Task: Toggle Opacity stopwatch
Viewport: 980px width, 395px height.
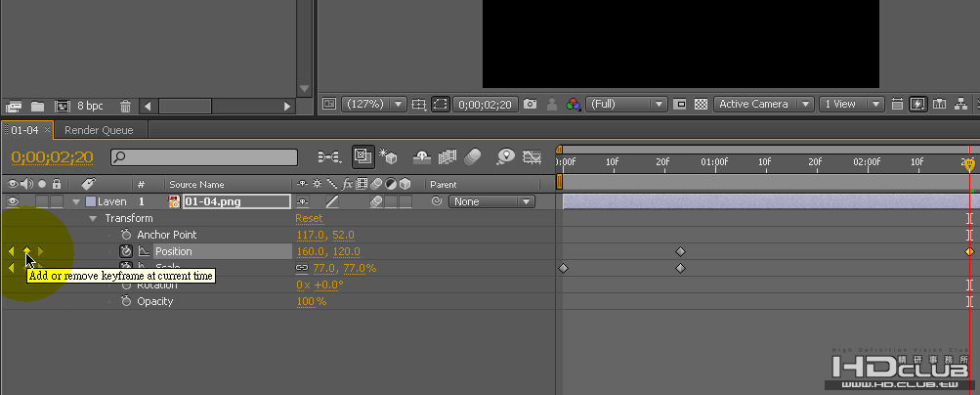Action: click(126, 301)
